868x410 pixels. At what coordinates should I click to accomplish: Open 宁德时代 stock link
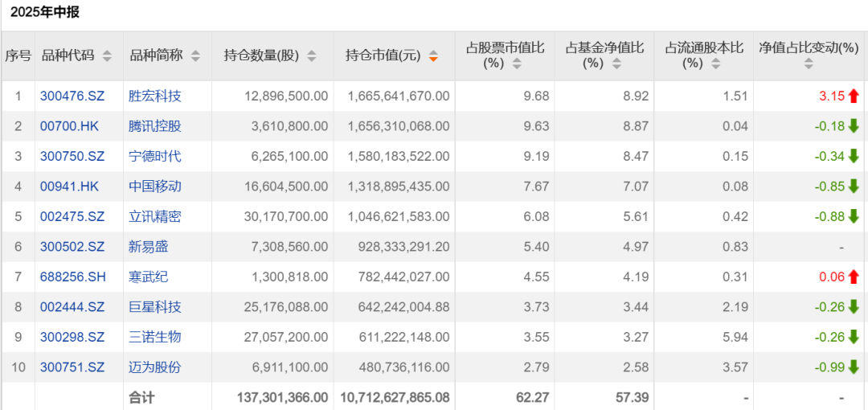[x=155, y=156]
